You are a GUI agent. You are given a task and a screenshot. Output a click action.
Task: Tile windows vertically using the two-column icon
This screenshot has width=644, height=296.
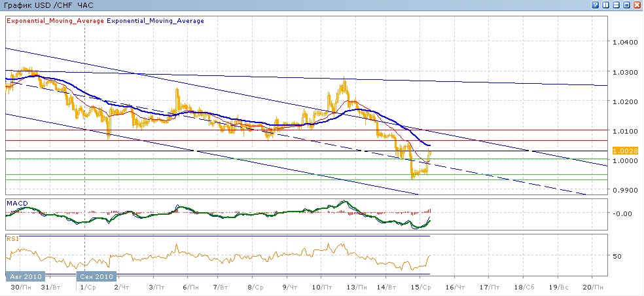click(x=606, y=5)
